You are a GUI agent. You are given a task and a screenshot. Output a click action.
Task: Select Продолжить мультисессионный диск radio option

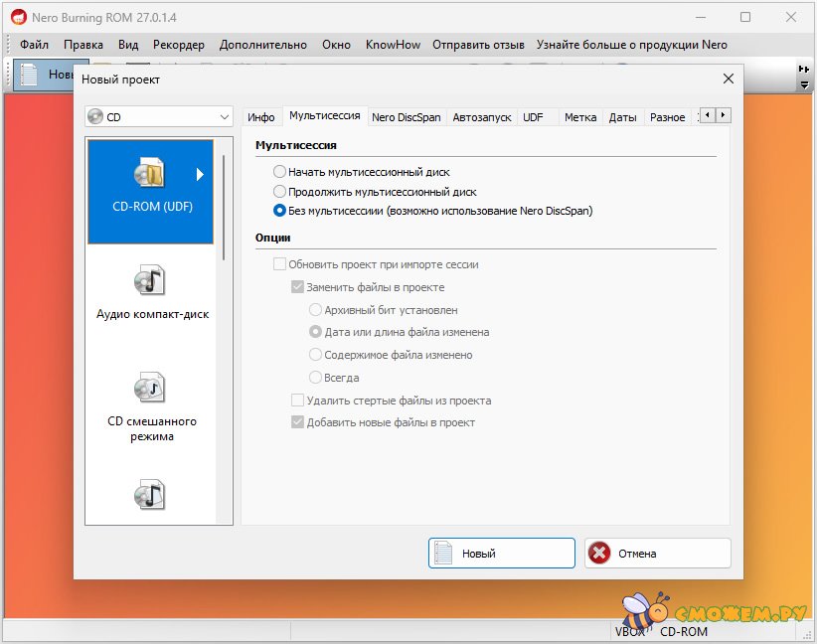click(x=280, y=192)
